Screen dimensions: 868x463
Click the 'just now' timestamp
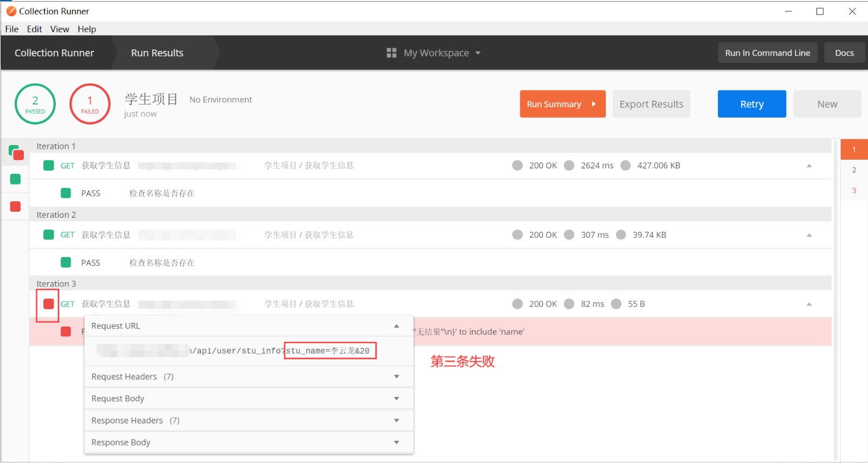pos(140,114)
